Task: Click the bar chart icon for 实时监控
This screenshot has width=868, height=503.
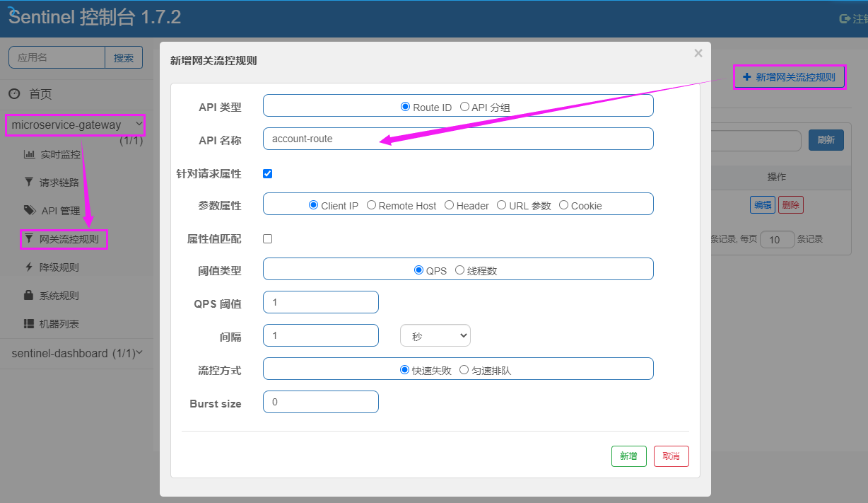Action: pyautogui.click(x=30, y=154)
